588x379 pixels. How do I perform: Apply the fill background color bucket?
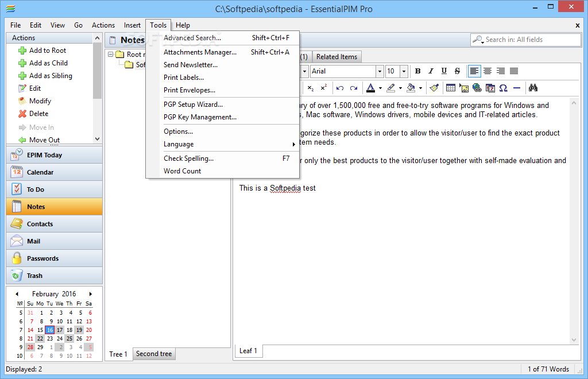point(411,88)
